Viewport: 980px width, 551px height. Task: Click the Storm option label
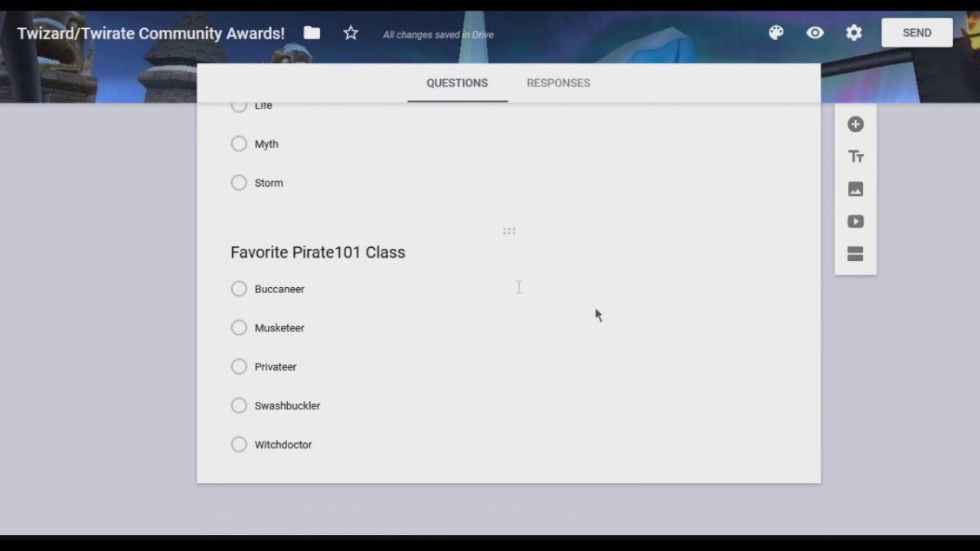269,183
